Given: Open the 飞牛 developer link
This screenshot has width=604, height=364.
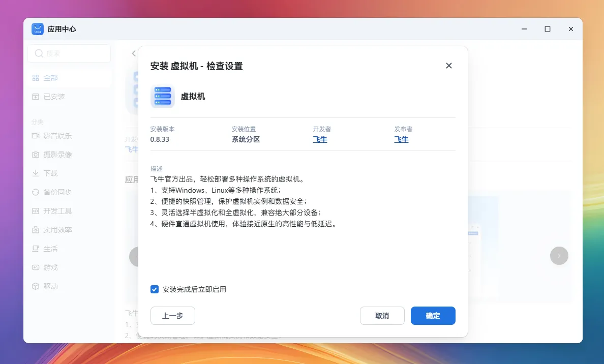Looking at the screenshot, I should (320, 139).
